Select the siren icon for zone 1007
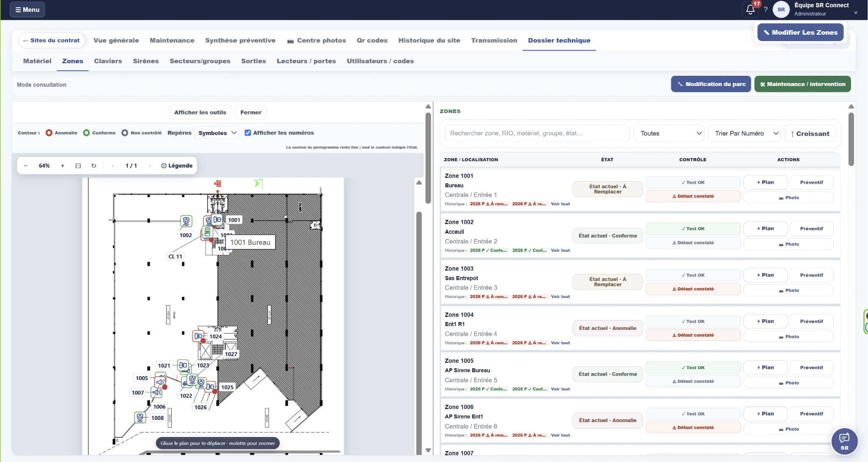This screenshot has width=868, height=462. [156, 392]
